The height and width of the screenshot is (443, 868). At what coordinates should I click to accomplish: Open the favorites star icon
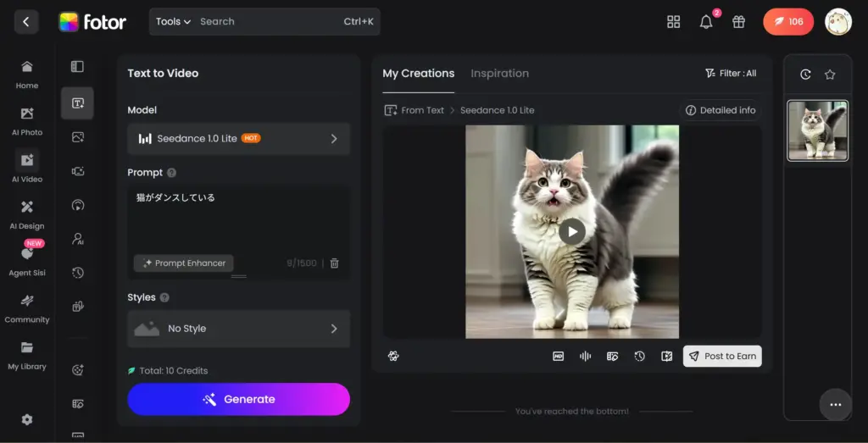click(x=830, y=75)
